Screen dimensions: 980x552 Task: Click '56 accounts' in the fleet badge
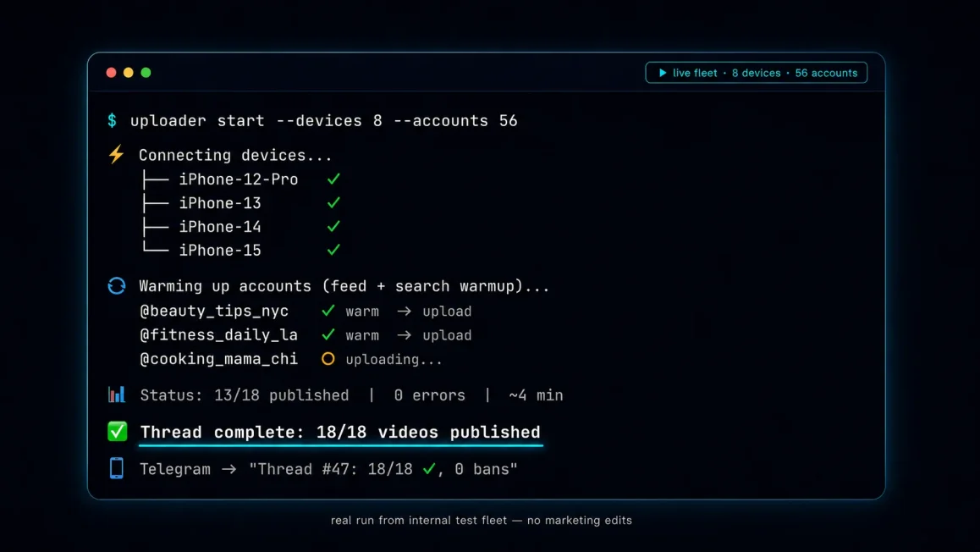point(826,73)
